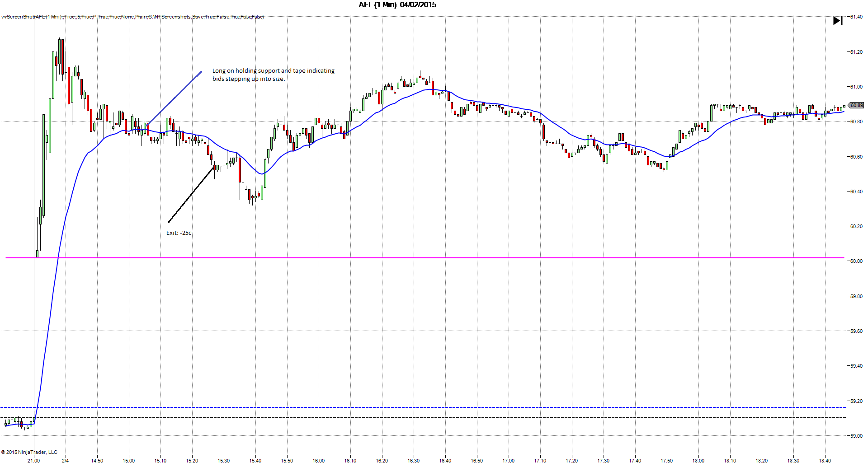868x467 pixels.
Task: Click the 15:00 time axis label
Action: 129,461
